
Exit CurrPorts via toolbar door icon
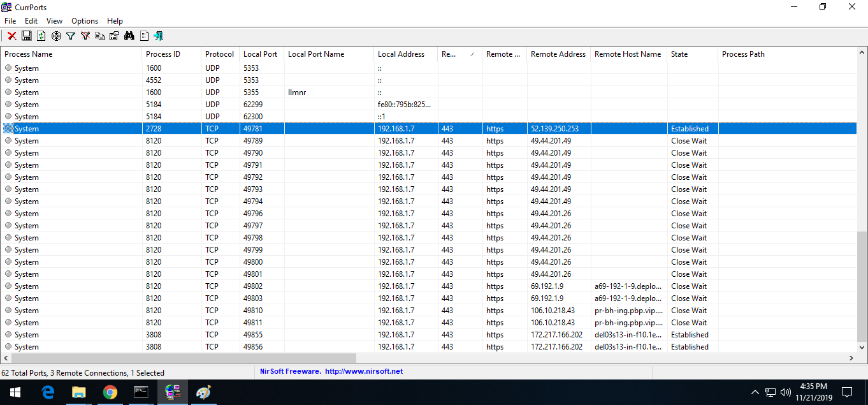(x=158, y=36)
